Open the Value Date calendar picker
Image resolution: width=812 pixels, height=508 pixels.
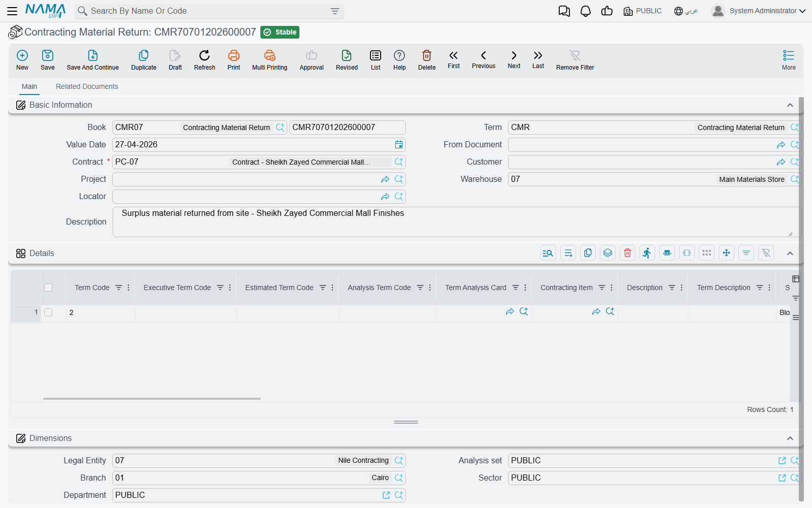(x=399, y=145)
